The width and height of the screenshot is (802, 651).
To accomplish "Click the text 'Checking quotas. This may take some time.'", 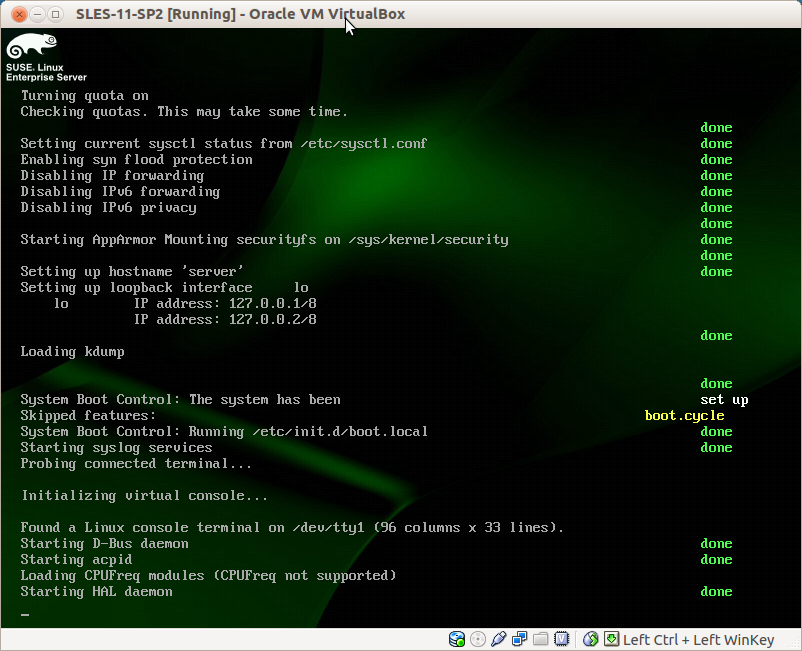I will pos(184,111).
